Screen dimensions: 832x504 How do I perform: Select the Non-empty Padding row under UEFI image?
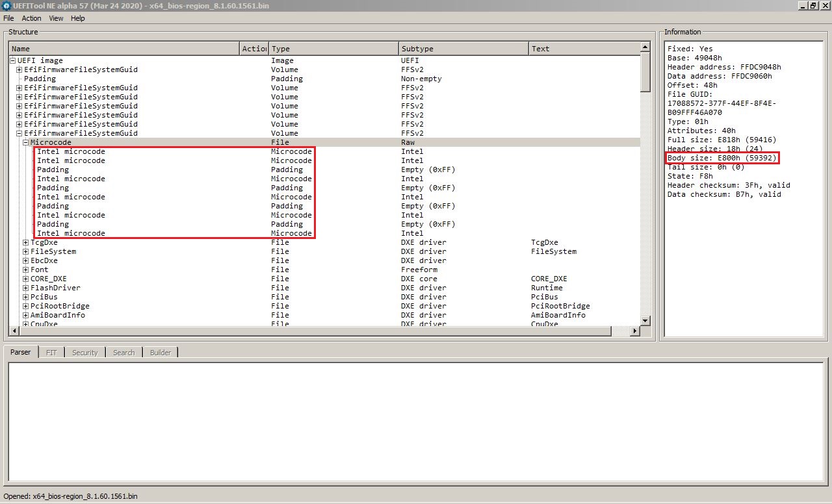click(x=324, y=79)
